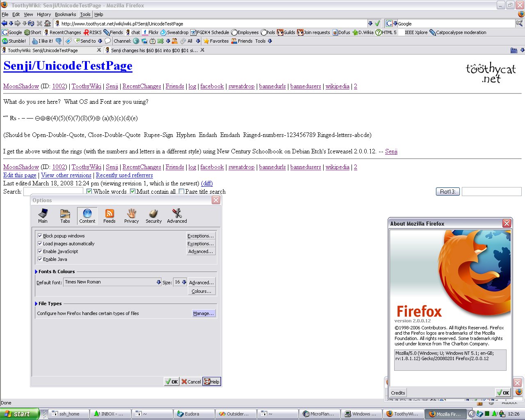
Task: Open the Dofus bookmark
Action: [341, 32]
